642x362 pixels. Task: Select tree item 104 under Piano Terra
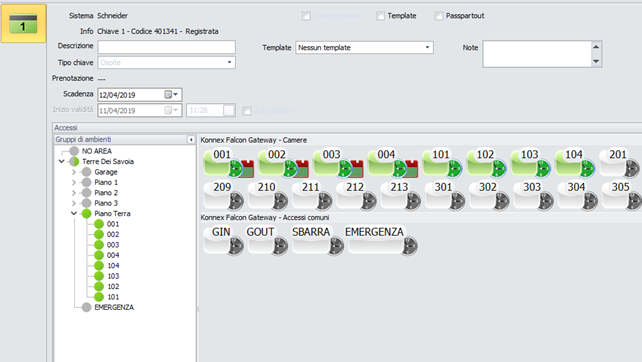point(113,266)
